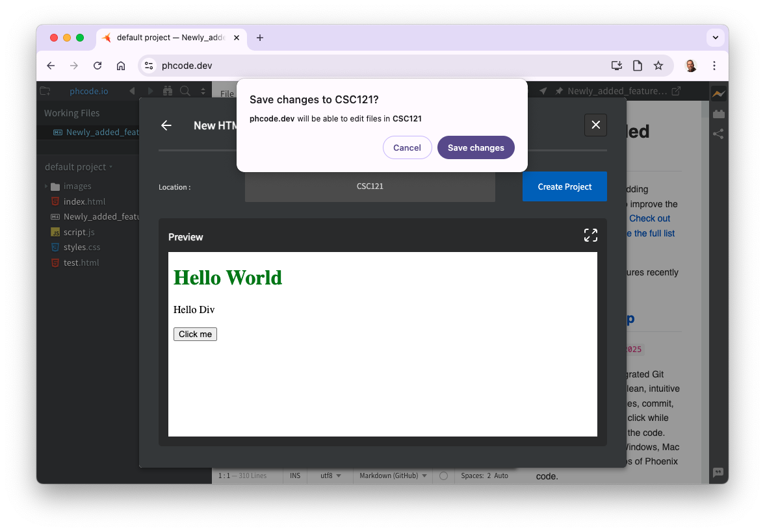Click the live preview icon at top right
The width and height of the screenshot is (765, 532).
719,94
